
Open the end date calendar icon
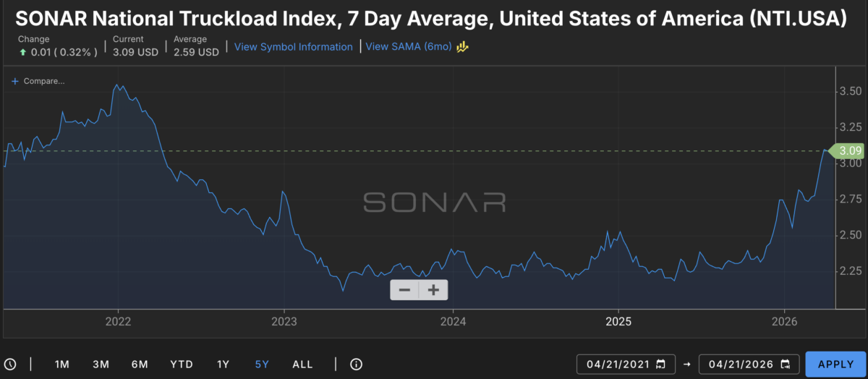tap(786, 364)
